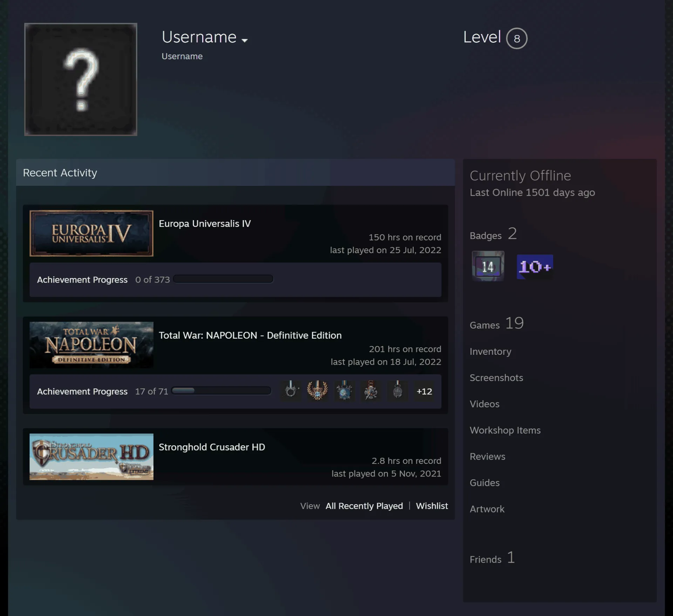Screen dimensions: 673x616
Task: View the third Napoleon achievement star icon
Action: pyautogui.click(x=344, y=391)
